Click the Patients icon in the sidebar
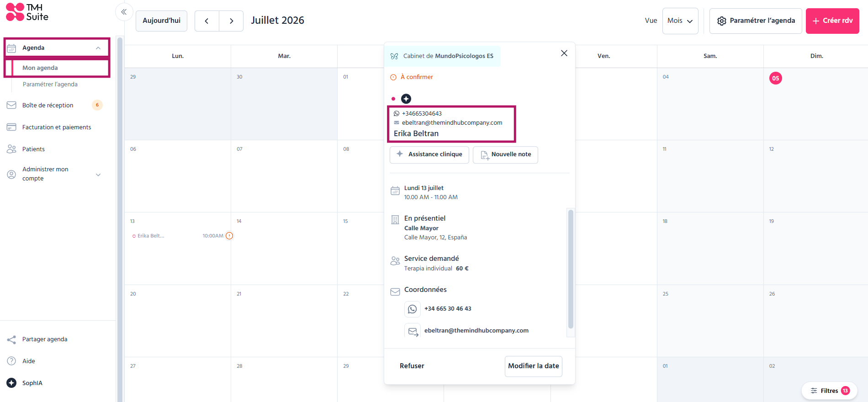This screenshot has height=402, width=868. (11, 149)
